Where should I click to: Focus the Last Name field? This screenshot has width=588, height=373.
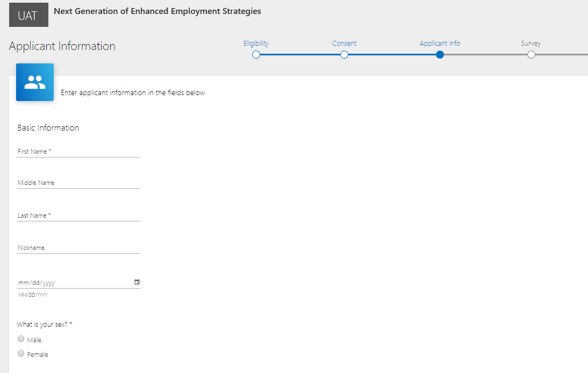pos(78,216)
